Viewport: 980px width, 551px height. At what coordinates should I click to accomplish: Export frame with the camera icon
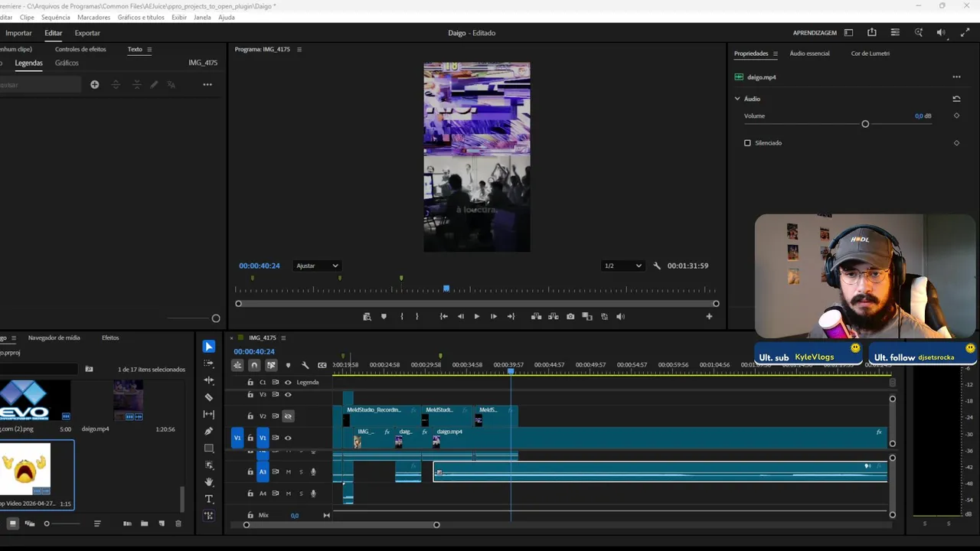tap(570, 316)
